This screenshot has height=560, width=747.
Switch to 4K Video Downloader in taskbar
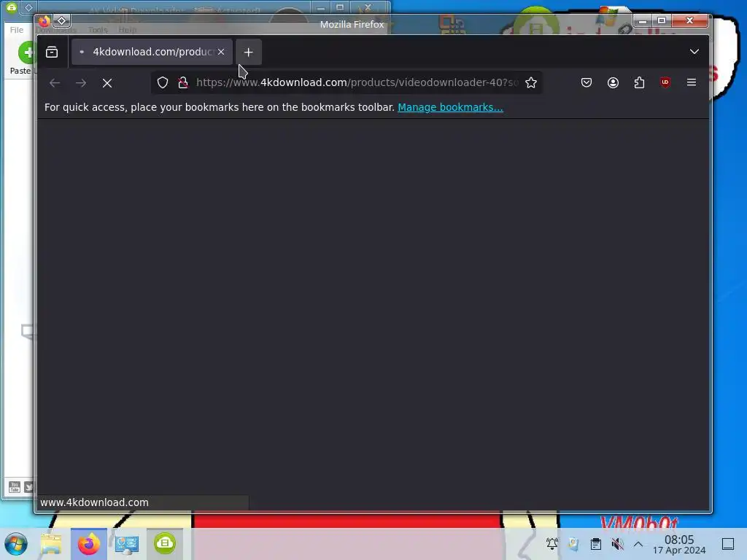(x=165, y=544)
